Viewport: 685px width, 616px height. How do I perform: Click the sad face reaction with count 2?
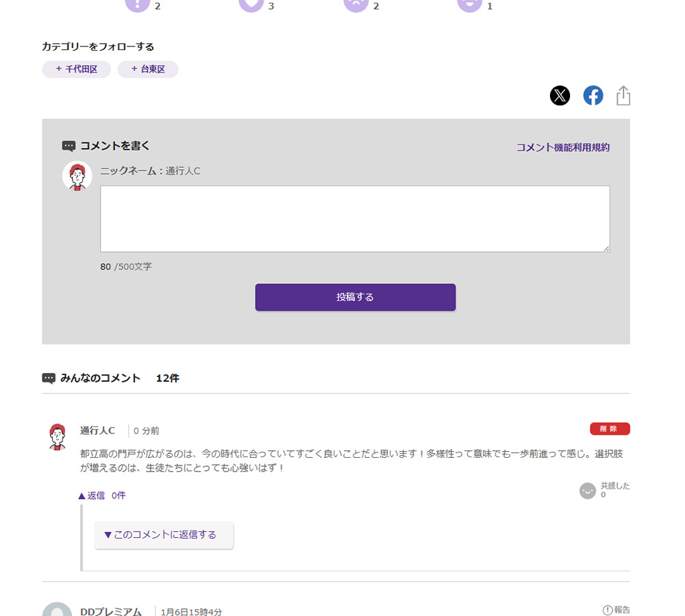356,4
